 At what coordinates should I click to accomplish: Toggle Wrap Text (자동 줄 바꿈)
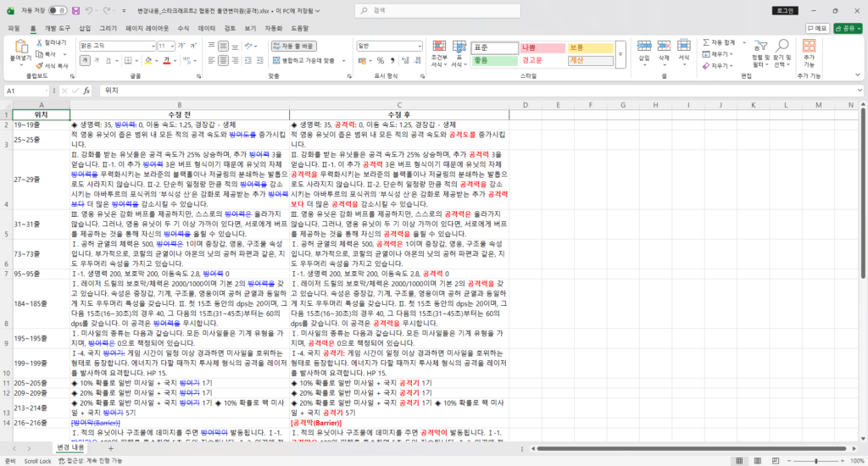(x=294, y=46)
